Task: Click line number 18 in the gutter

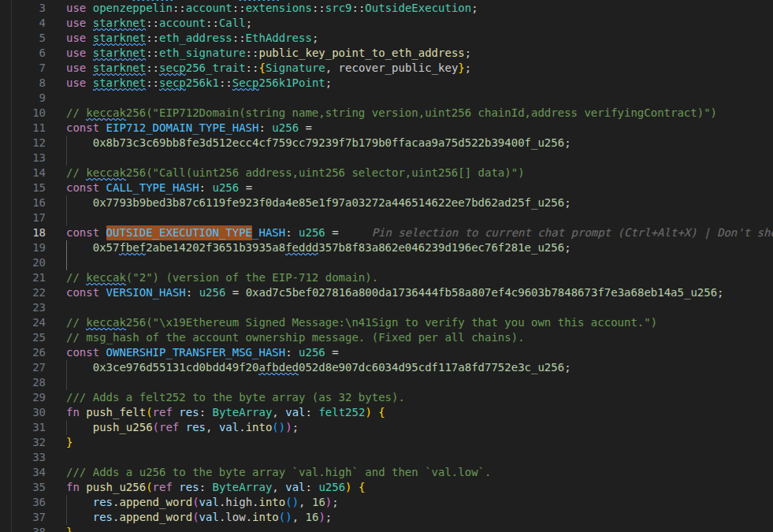Action: pyautogui.click(x=39, y=233)
